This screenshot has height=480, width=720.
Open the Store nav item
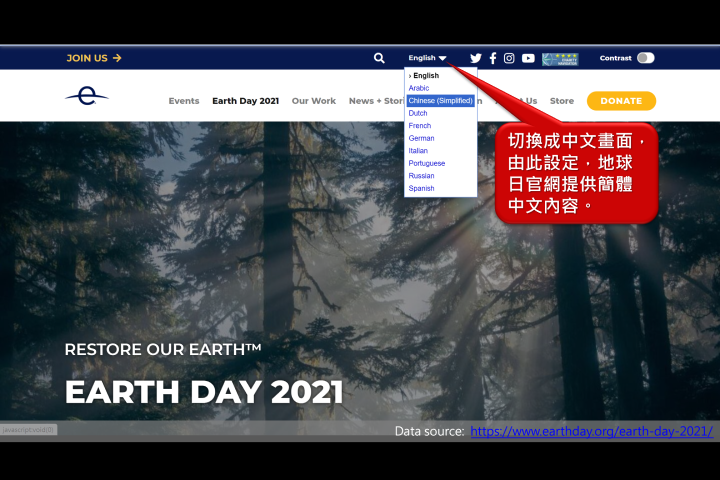click(562, 101)
